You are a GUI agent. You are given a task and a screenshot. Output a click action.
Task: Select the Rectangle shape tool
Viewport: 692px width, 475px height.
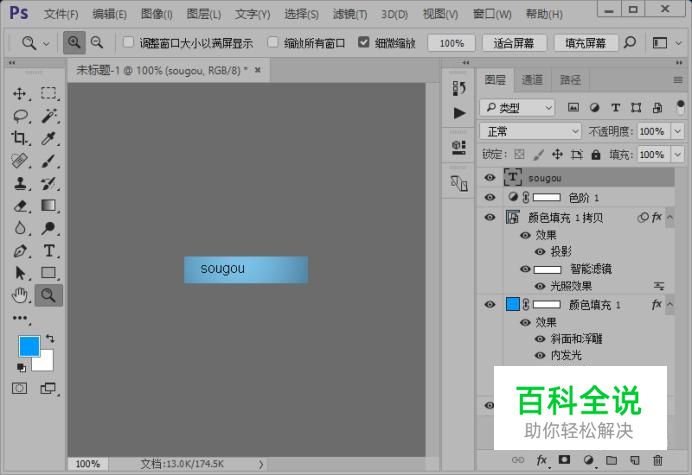(x=49, y=273)
